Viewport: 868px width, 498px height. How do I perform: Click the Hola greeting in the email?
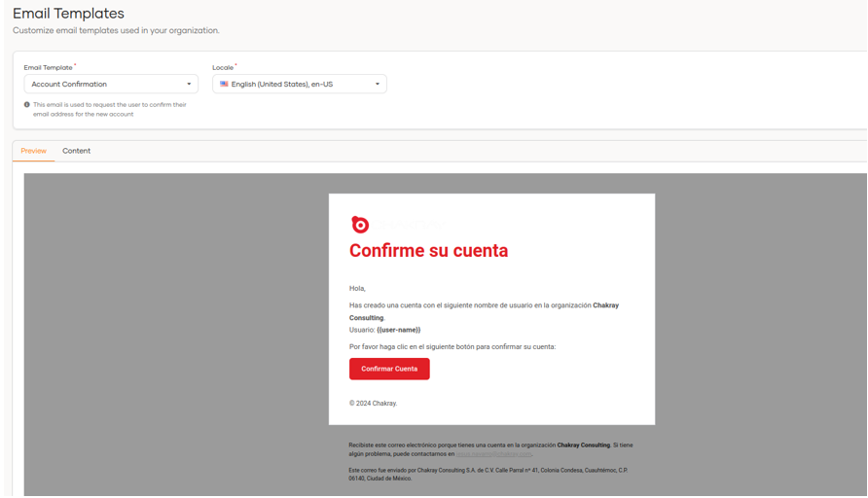[x=357, y=289]
